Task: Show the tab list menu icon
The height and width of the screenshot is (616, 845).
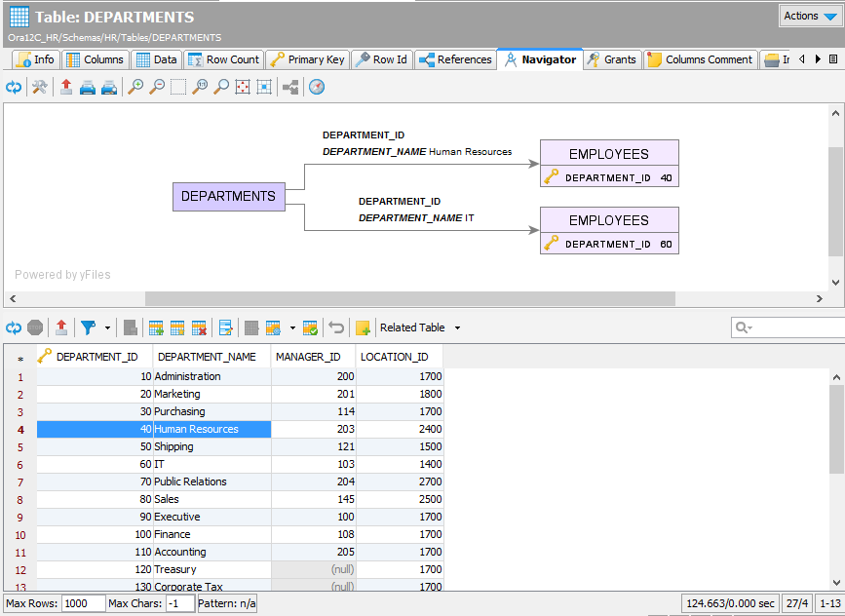Action: (833, 59)
